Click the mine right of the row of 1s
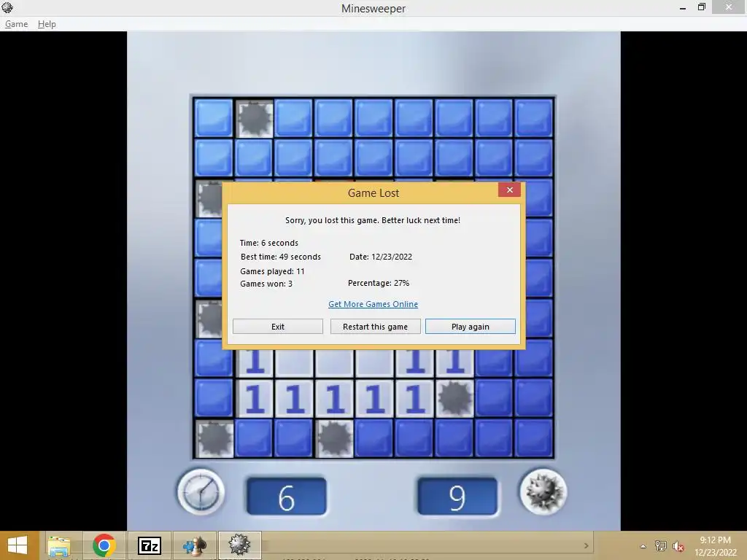Viewport: 747px width, 560px height. pyautogui.click(x=454, y=398)
